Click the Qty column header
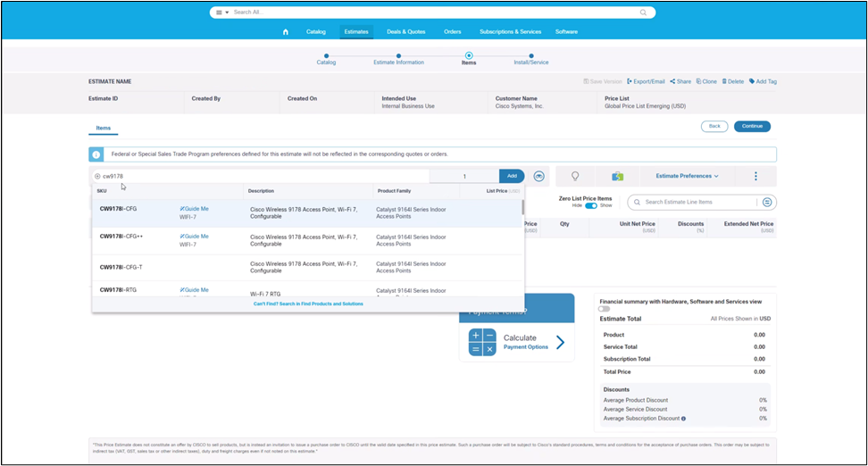 tap(564, 224)
